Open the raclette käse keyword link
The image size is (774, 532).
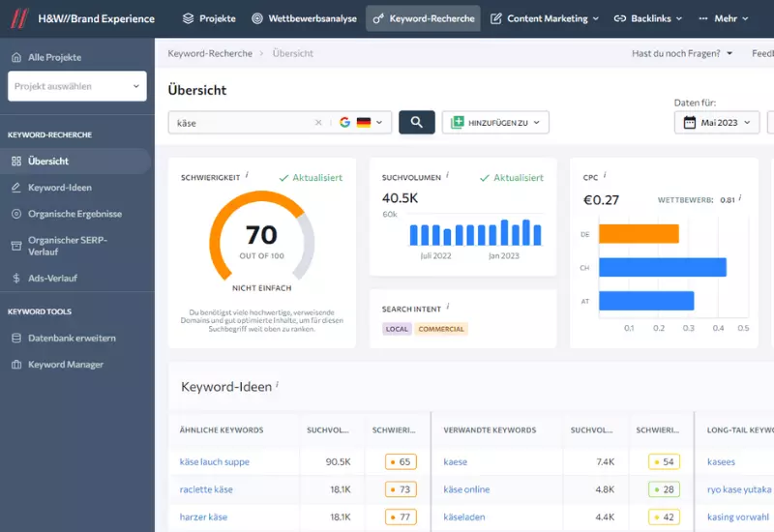pyautogui.click(x=206, y=489)
